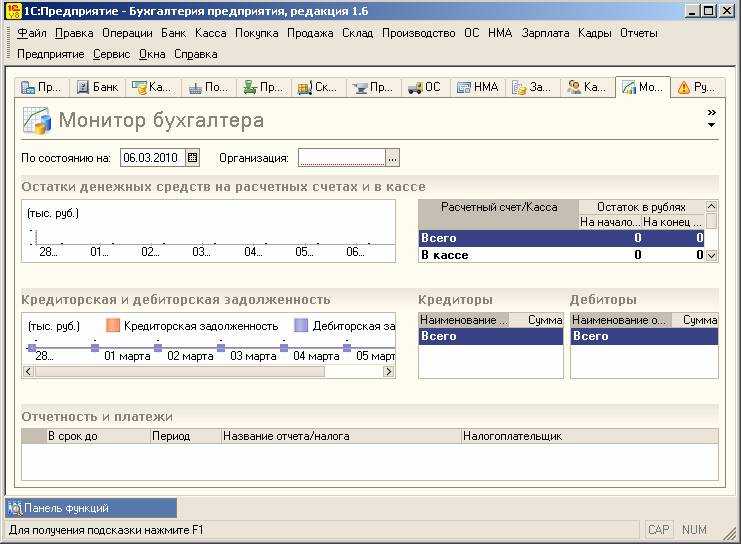The width and height of the screenshot is (741, 544).
Task: Click the Название отчета/налога column header
Action: (341, 436)
